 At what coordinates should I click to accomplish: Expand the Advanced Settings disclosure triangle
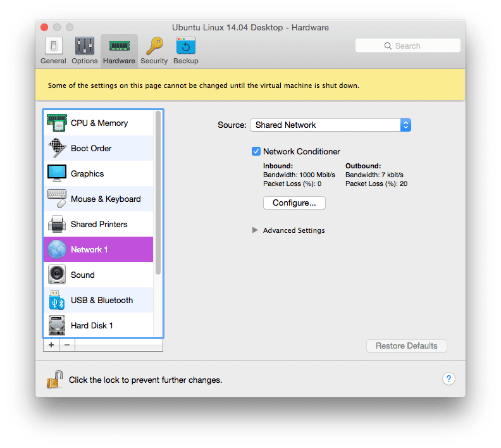tap(255, 230)
